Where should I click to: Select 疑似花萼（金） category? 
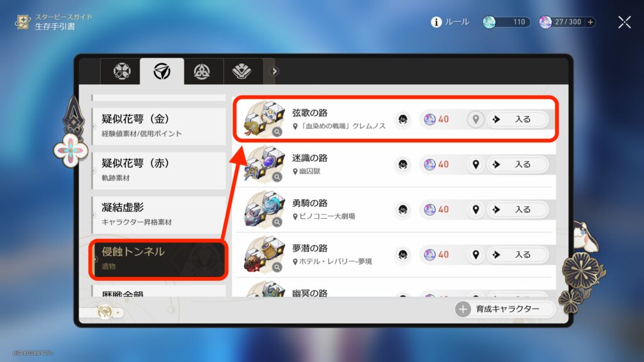tap(159, 126)
